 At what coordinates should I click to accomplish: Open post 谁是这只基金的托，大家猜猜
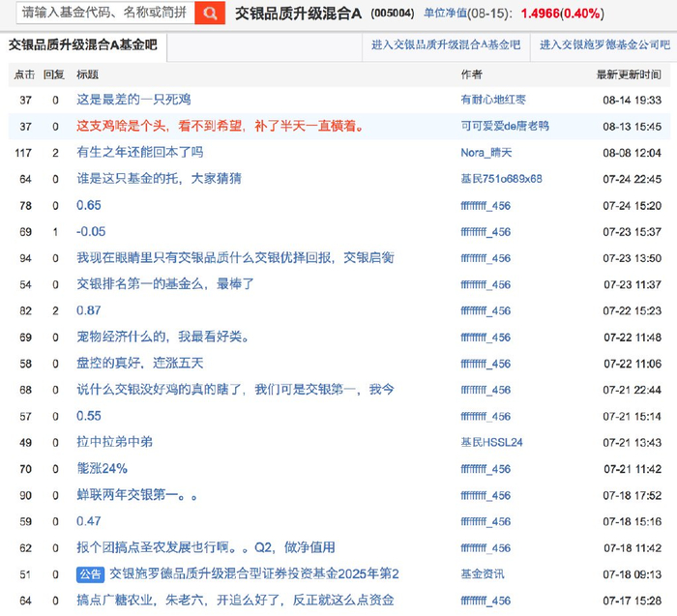pos(160,179)
